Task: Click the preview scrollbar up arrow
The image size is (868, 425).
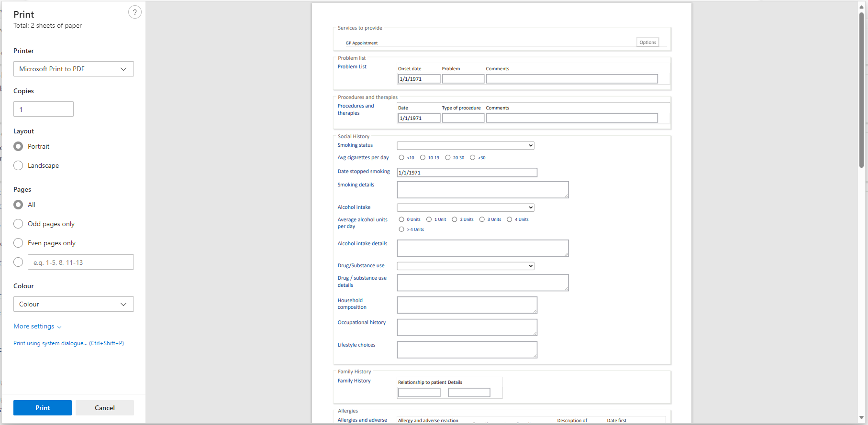Action: [861, 6]
